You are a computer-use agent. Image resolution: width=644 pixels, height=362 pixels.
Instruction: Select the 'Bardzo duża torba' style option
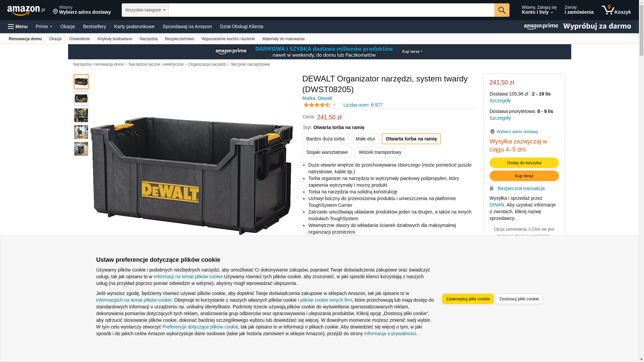pyautogui.click(x=325, y=139)
